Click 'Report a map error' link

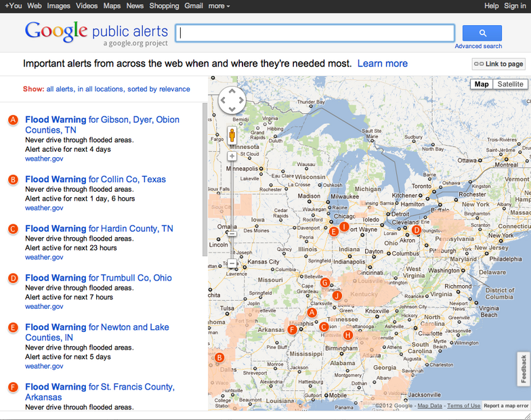(x=506, y=406)
